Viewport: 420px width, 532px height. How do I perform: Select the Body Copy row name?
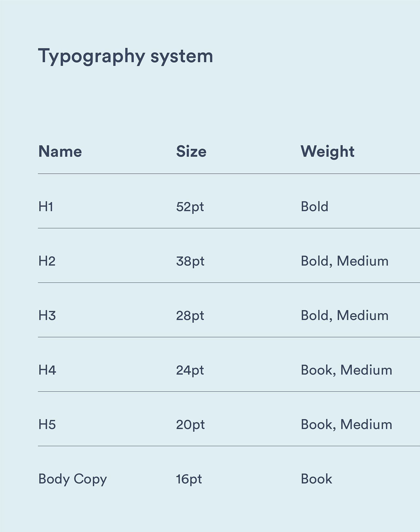click(73, 480)
